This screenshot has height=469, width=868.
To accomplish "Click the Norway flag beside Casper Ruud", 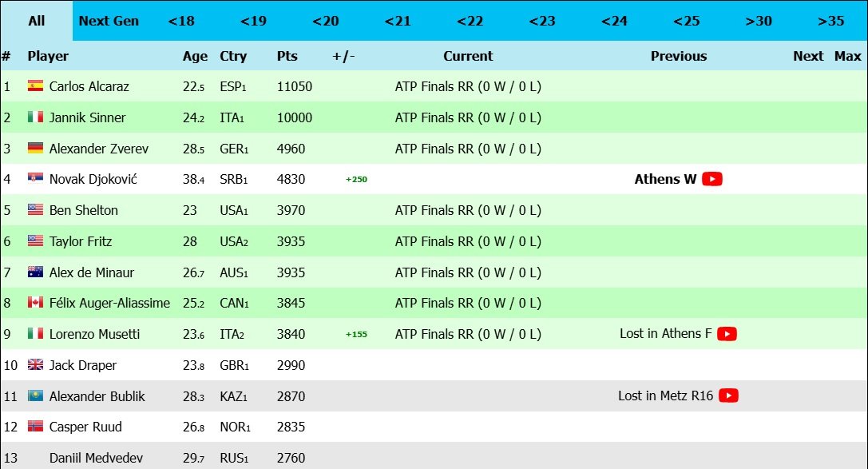I will coord(35,427).
